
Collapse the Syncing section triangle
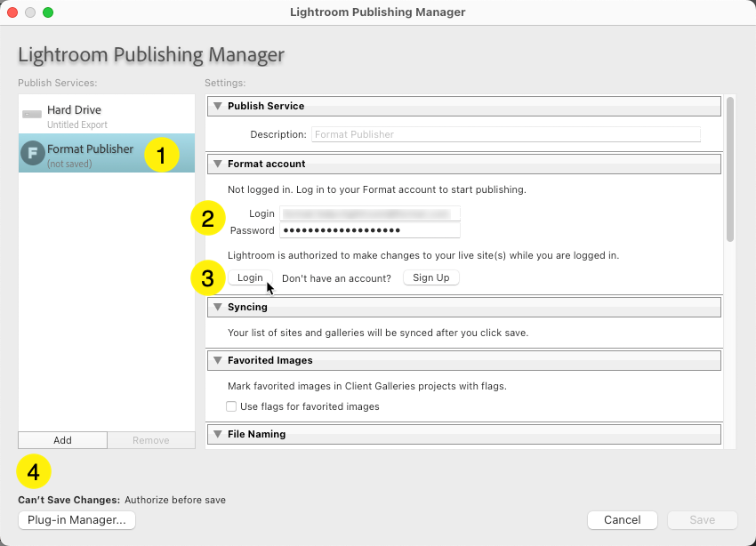(x=218, y=307)
